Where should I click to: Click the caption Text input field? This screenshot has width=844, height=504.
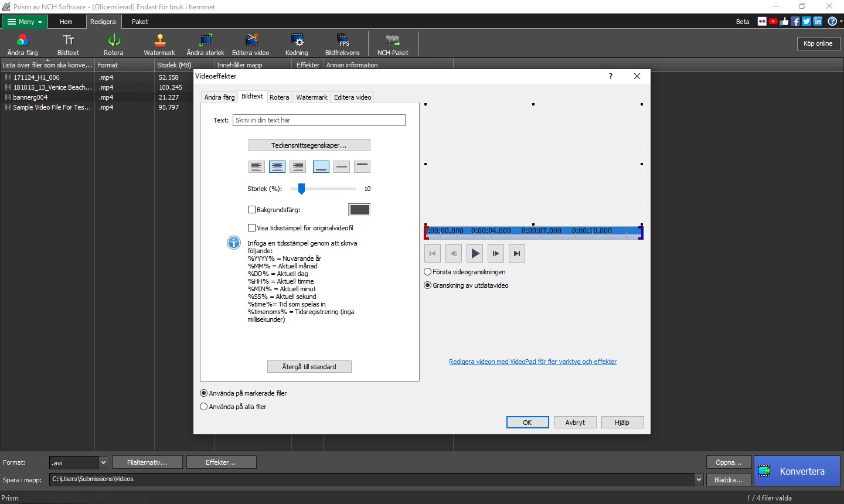click(x=319, y=120)
